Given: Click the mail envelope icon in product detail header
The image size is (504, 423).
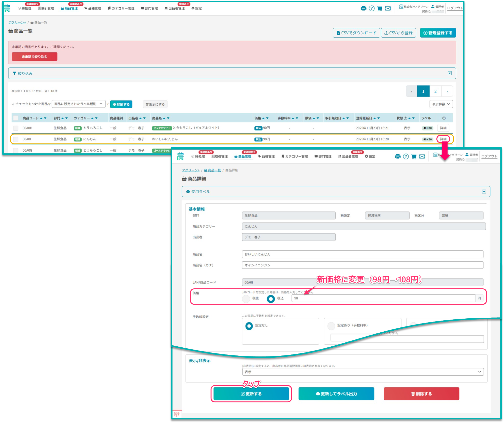Looking at the screenshot, I should click(422, 156).
